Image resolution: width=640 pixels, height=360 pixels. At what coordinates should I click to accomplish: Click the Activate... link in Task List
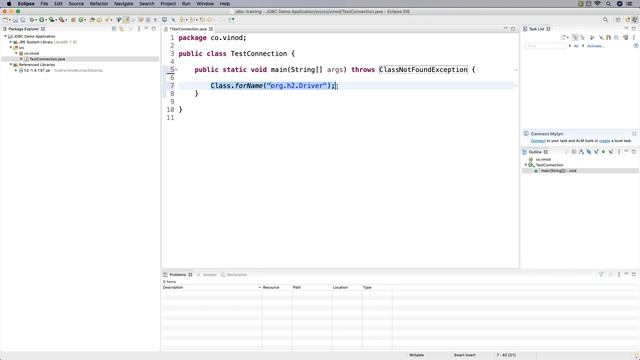click(x=596, y=46)
